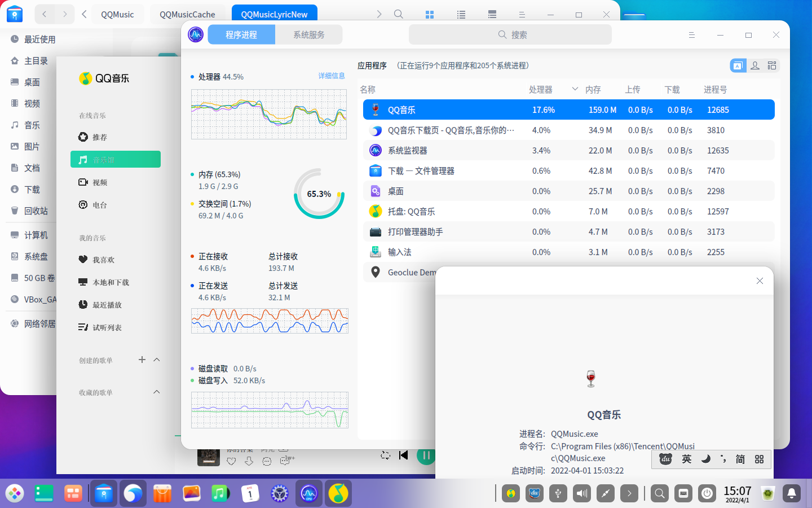The image size is (812, 508).
Task: Click the QQ Music pause button
Action: (426, 456)
